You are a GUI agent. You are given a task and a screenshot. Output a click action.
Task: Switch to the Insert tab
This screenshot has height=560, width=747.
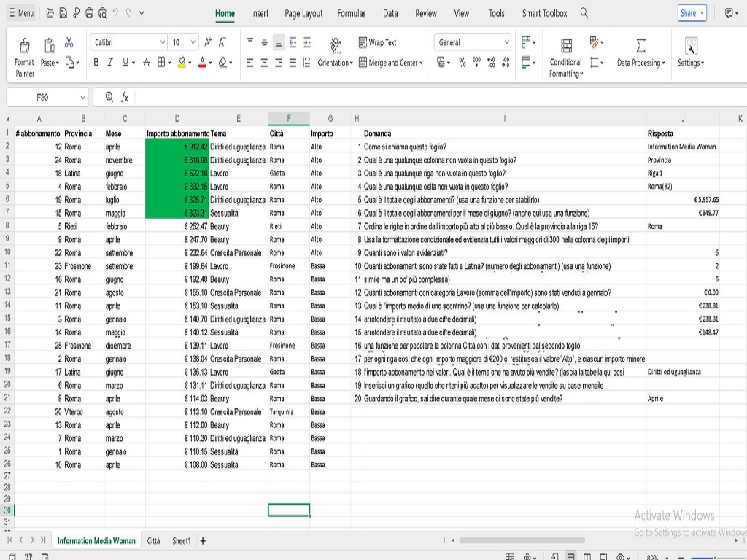click(260, 13)
